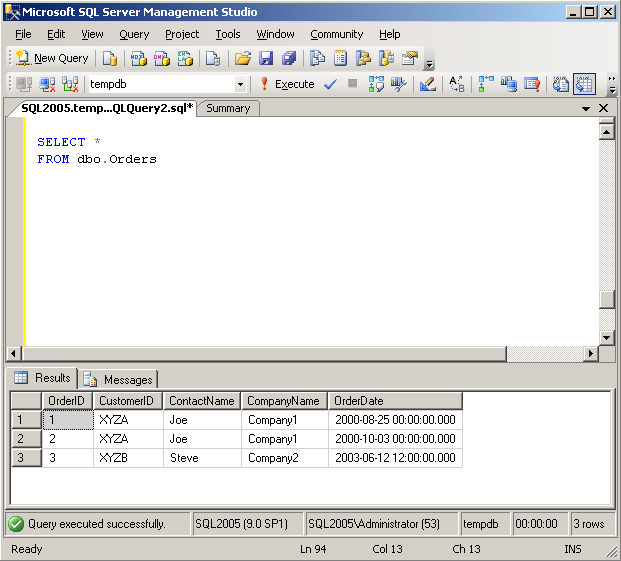Analyze query in Database Engine Tuning Advisor

point(398,84)
